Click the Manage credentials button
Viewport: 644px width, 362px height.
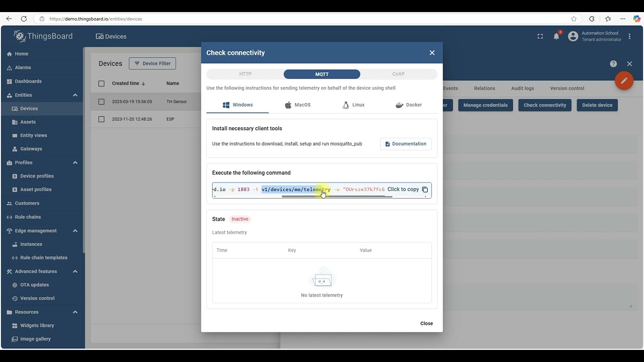pyautogui.click(x=486, y=105)
